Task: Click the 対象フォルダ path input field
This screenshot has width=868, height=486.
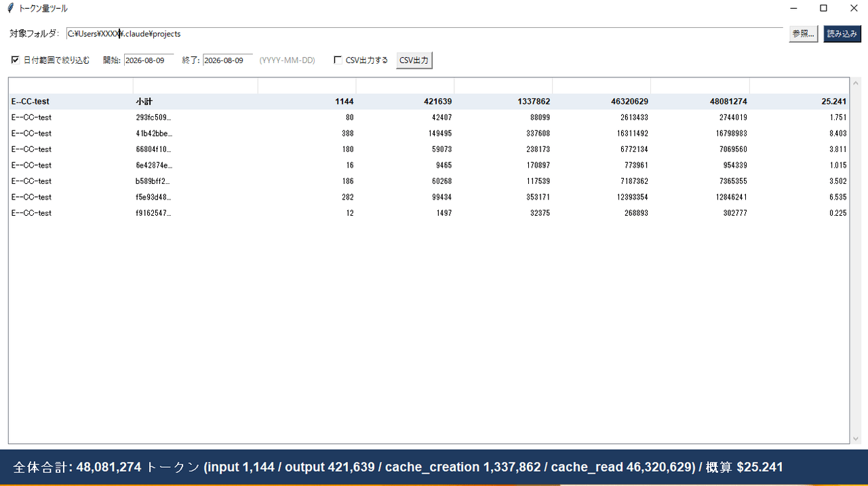Action: [x=425, y=33]
